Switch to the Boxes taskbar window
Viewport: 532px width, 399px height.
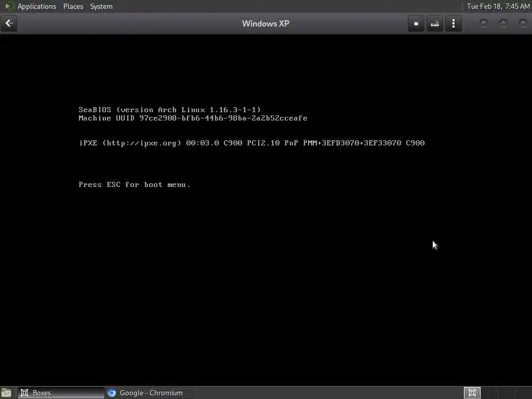(61, 393)
